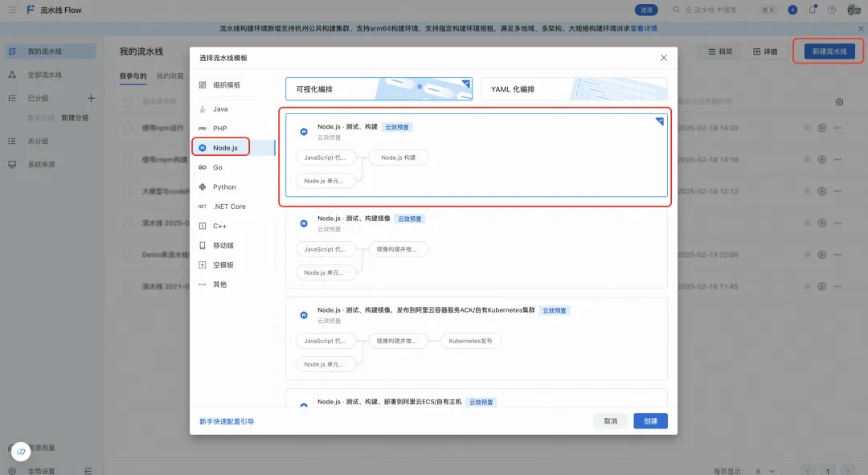Viewport: 868px width, 475px height.
Task: Select the Kubernetes集群 deploy template card
Action: [x=476, y=339]
